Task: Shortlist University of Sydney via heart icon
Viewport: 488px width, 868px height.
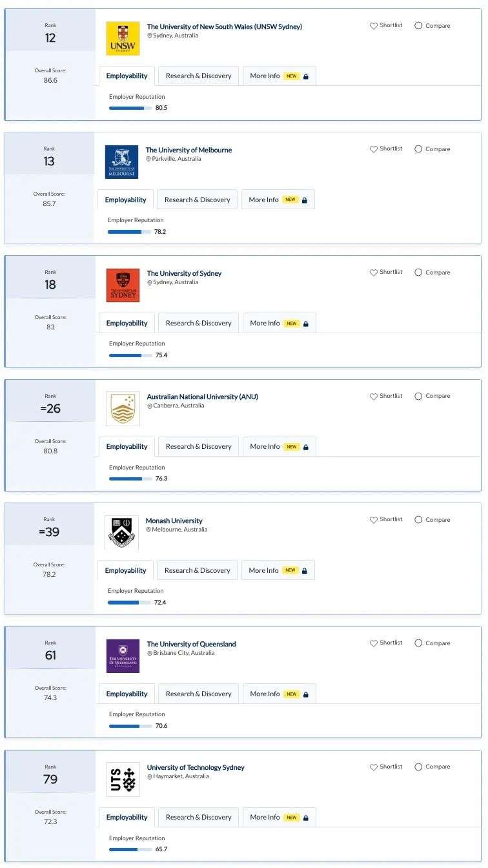Action: point(373,273)
